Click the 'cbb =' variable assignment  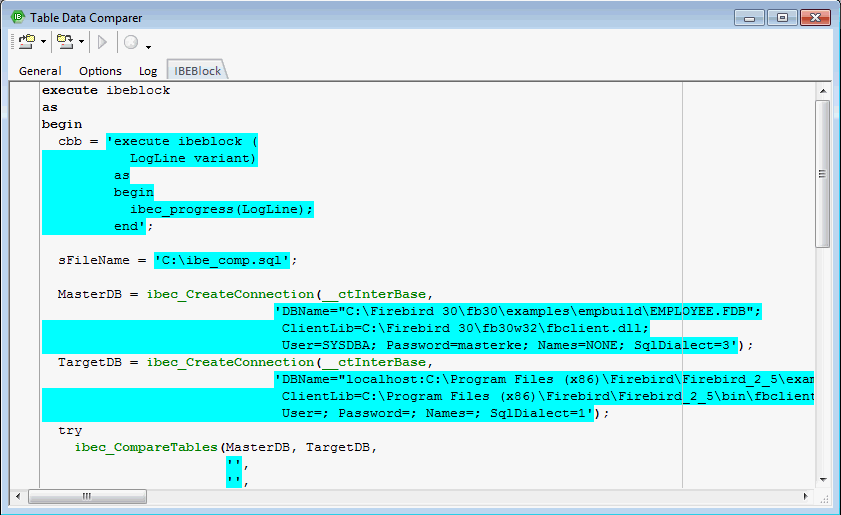click(78, 142)
